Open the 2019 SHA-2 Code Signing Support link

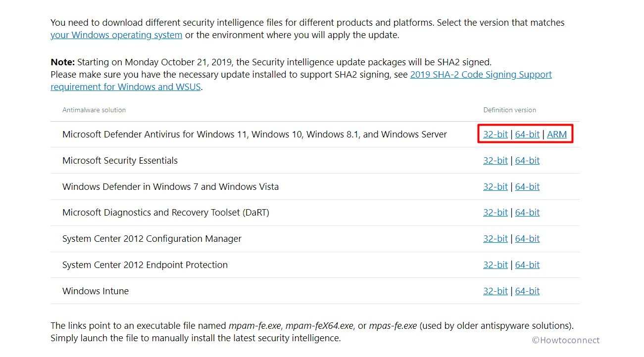[480, 74]
